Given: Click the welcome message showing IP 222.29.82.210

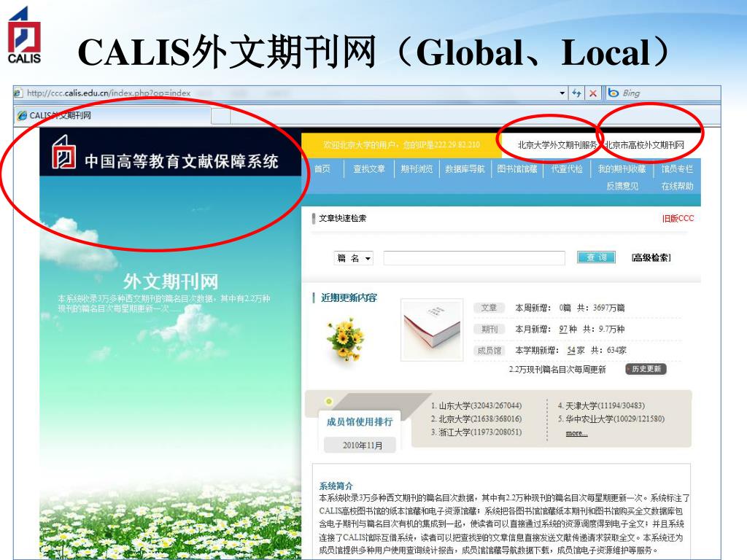Looking at the screenshot, I should pyautogui.click(x=401, y=145).
